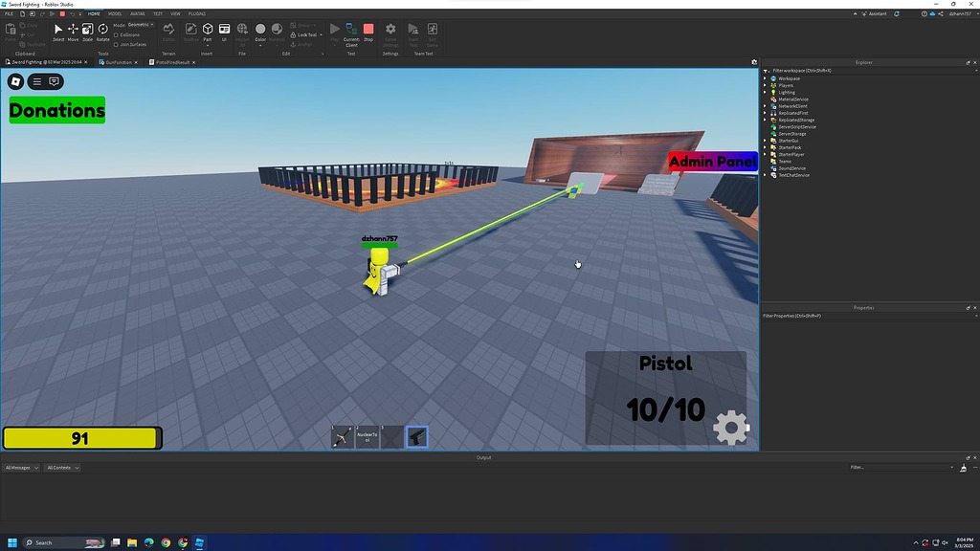Switch to the MODEL ribbon tab
The width and height of the screenshot is (980, 551).
point(115,13)
